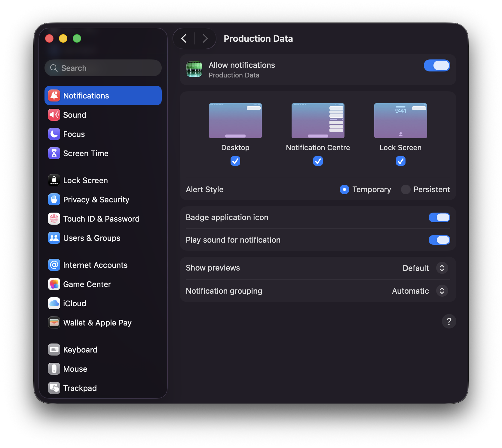Go forward with the right chevron
Screen dimensions: 502x448
205,38
